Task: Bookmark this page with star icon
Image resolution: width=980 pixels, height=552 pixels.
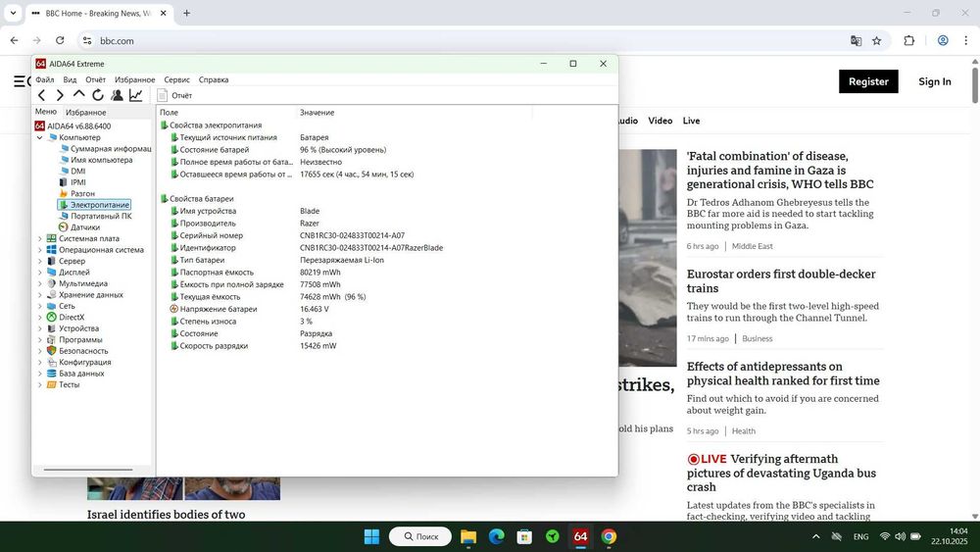Action: tap(876, 40)
